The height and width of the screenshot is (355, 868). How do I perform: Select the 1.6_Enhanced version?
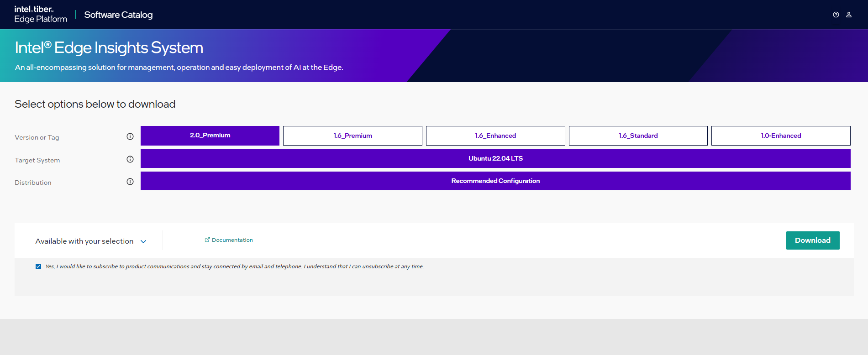(495, 136)
